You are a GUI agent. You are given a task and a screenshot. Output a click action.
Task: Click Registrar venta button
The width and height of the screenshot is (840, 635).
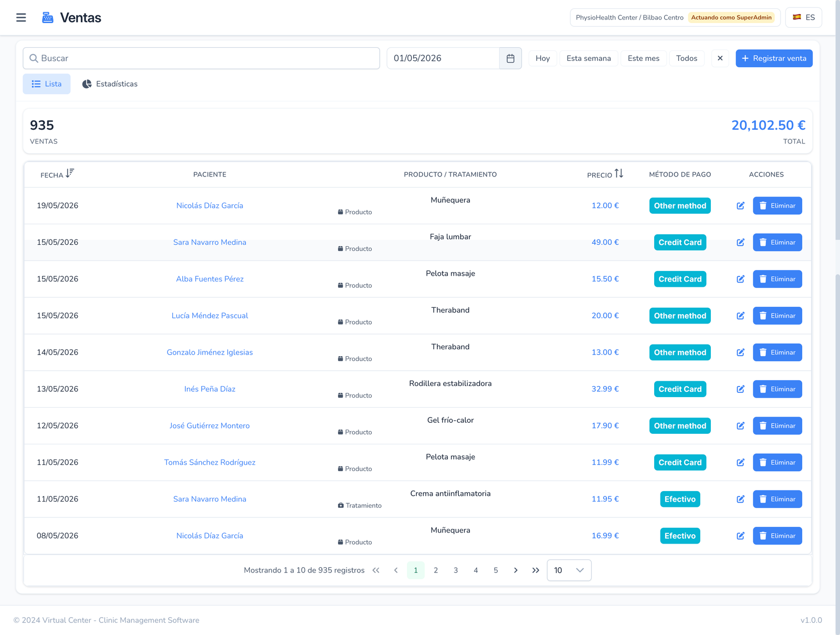pyautogui.click(x=774, y=58)
